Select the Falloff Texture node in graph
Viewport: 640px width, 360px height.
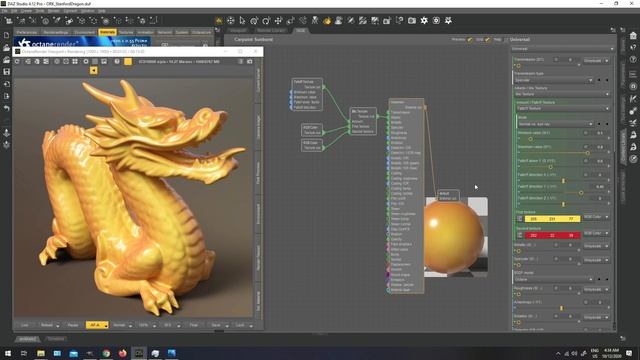tap(307, 94)
